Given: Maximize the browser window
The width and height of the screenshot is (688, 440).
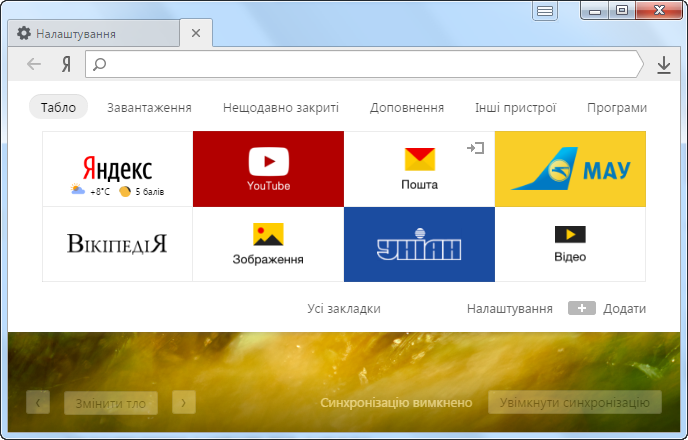Looking at the screenshot, I should point(622,10).
